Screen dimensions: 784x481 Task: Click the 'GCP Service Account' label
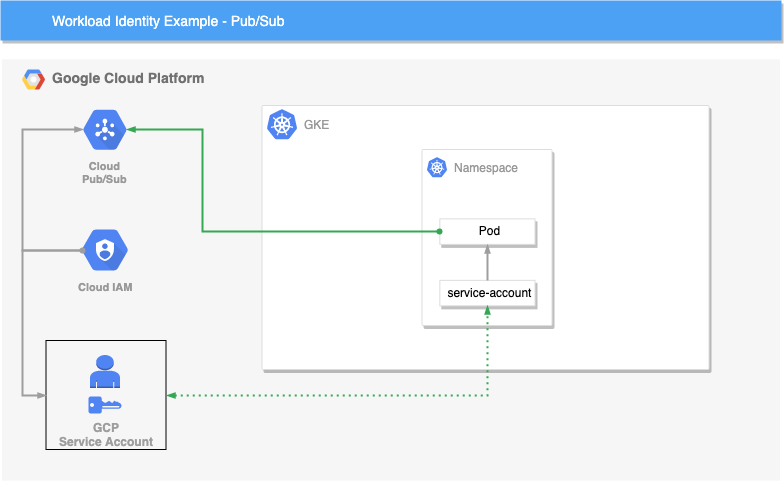pyautogui.click(x=106, y=434)
